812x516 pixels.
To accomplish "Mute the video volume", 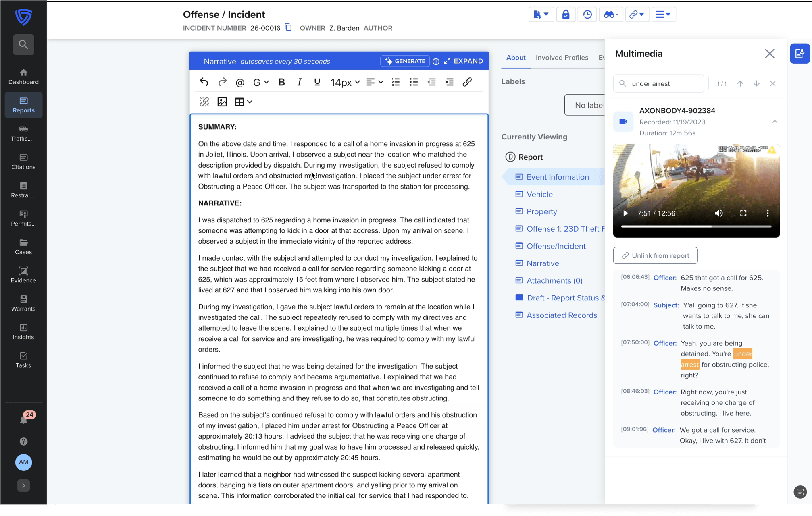I will [719, 213].
